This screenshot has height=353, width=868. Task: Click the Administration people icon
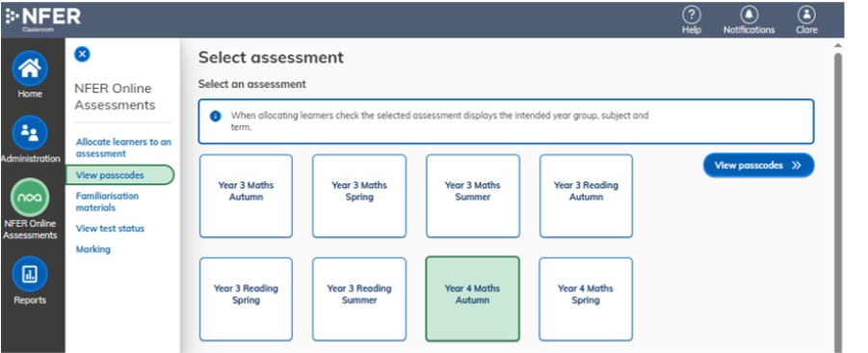[x=30, y=133]
